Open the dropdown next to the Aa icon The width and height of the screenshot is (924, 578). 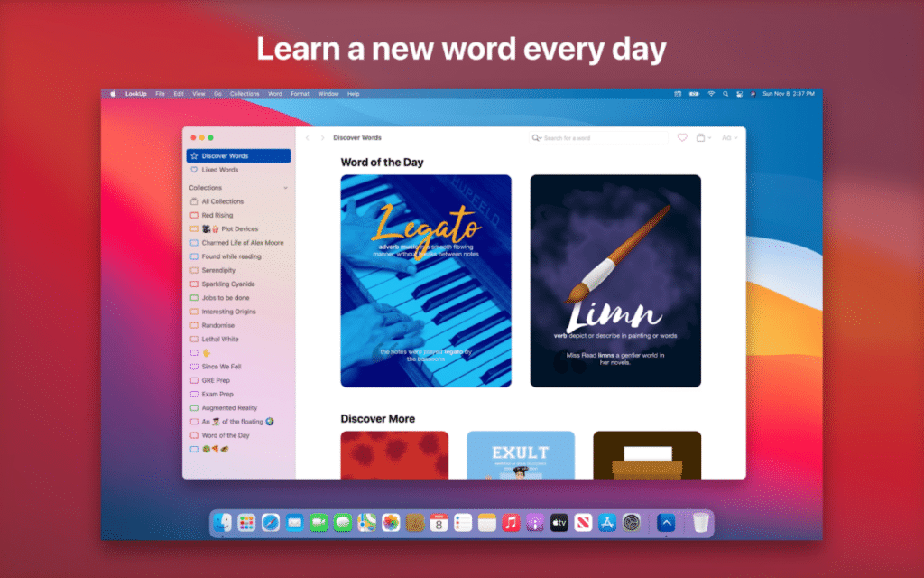tap(737, 137)
